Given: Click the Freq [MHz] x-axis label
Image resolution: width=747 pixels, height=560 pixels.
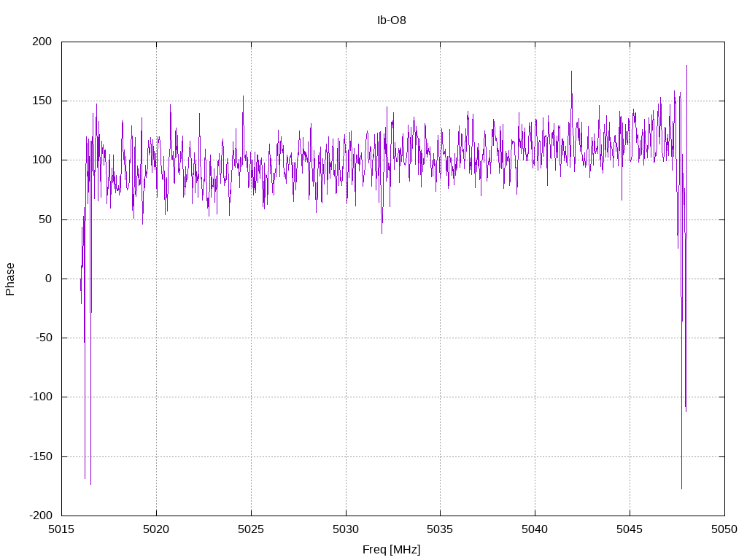Looking at the screenshot, I should pos(391,549).
